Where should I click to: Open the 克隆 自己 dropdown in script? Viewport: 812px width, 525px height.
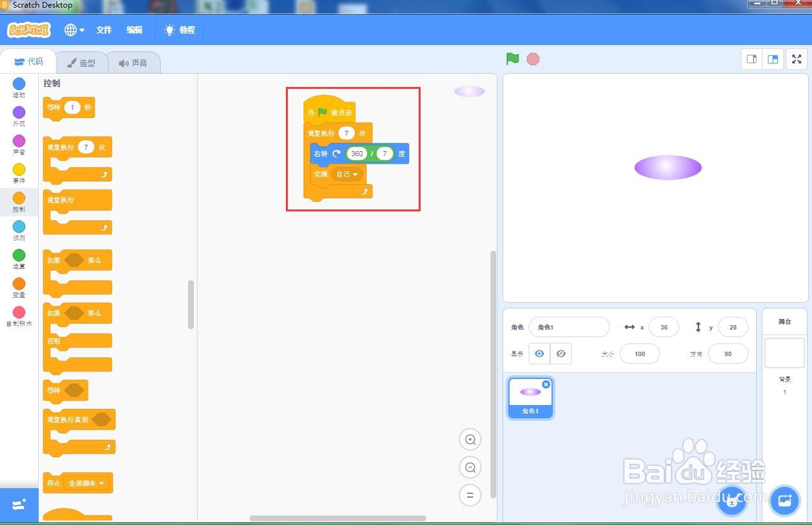click(347, 174)
